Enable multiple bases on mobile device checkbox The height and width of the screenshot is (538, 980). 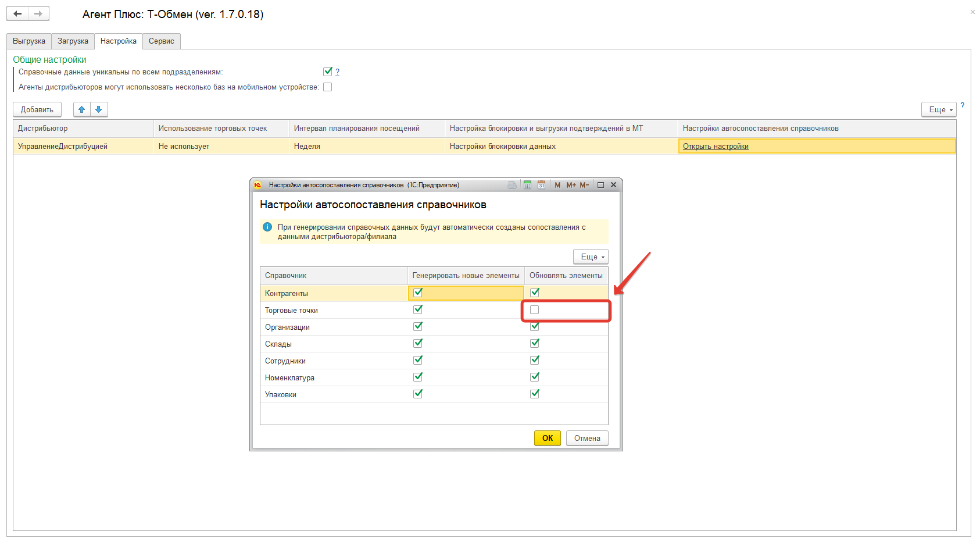tap(328, 87)
